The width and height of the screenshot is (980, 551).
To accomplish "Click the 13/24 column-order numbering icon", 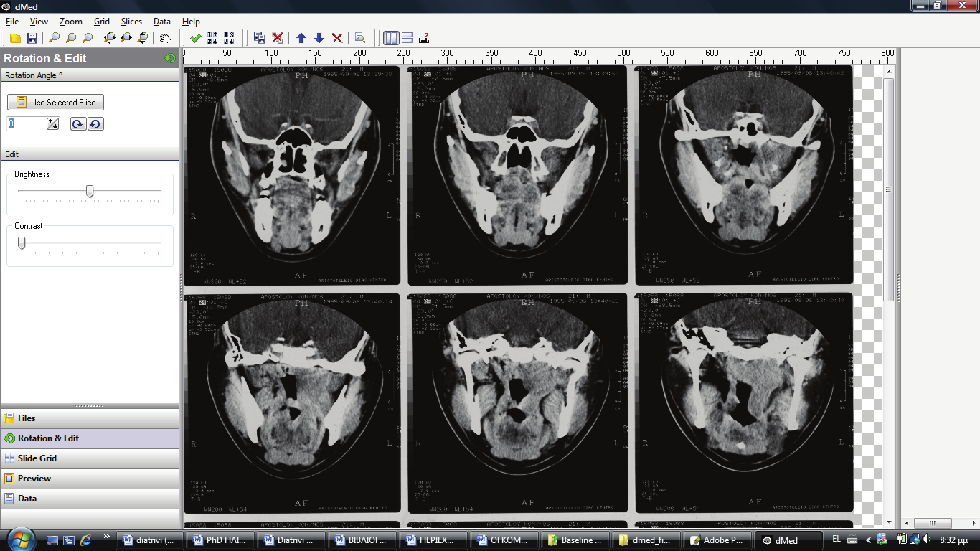I will pos(229,38).
